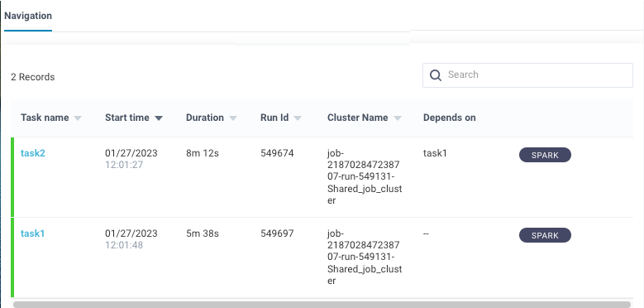644x308 pixels.
Task: Sort by Cluster Name arrow
Action: [x=397, y=118]
